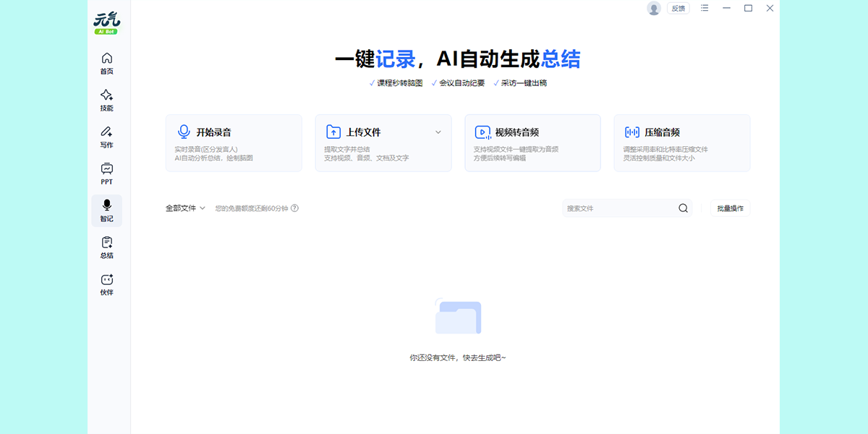Open the 总结 summary icon
The height and width of the screenshot is (434, 868).
[x=106, y=243]
